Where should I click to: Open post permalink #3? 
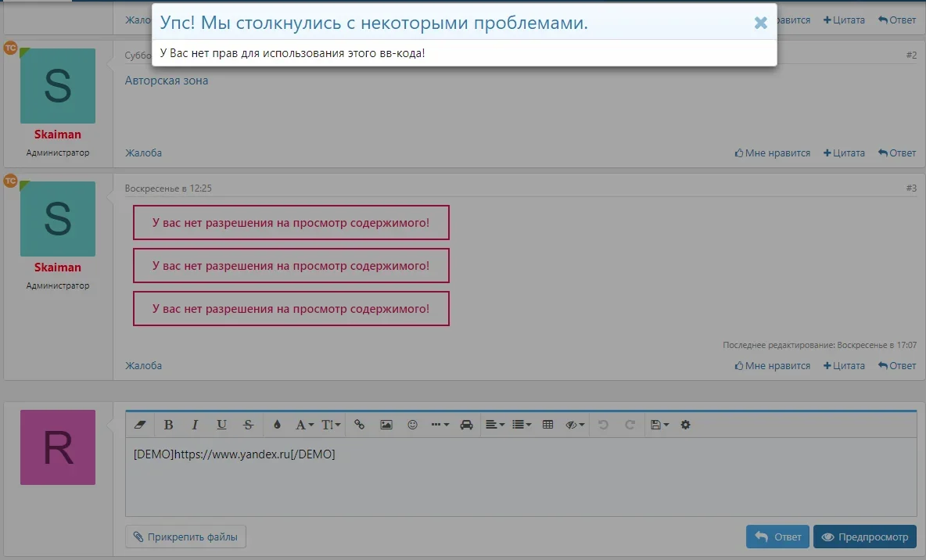911,188
